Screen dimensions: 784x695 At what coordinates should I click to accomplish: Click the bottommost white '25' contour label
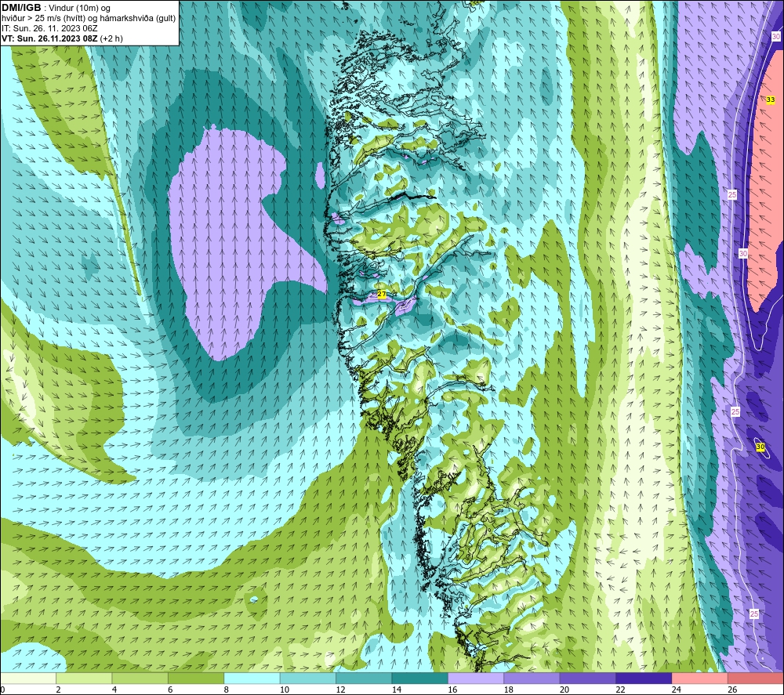tap(754, 614)
